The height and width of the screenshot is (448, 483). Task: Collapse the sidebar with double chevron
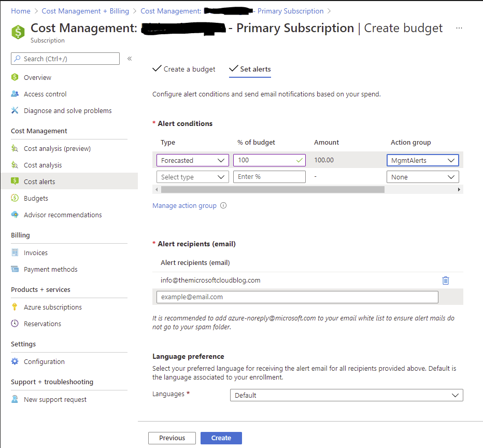(130, 59)
